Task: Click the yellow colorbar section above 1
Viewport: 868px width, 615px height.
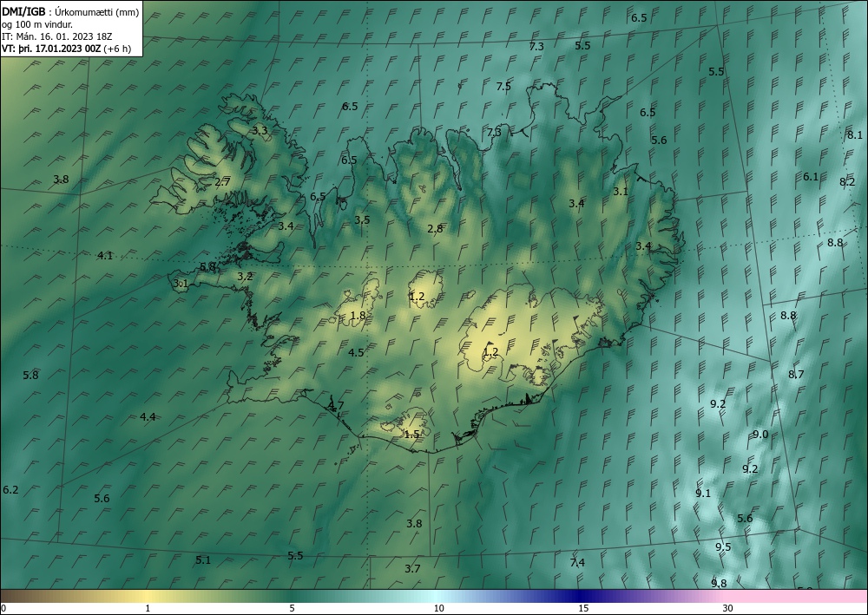Action: click(148, 596)
